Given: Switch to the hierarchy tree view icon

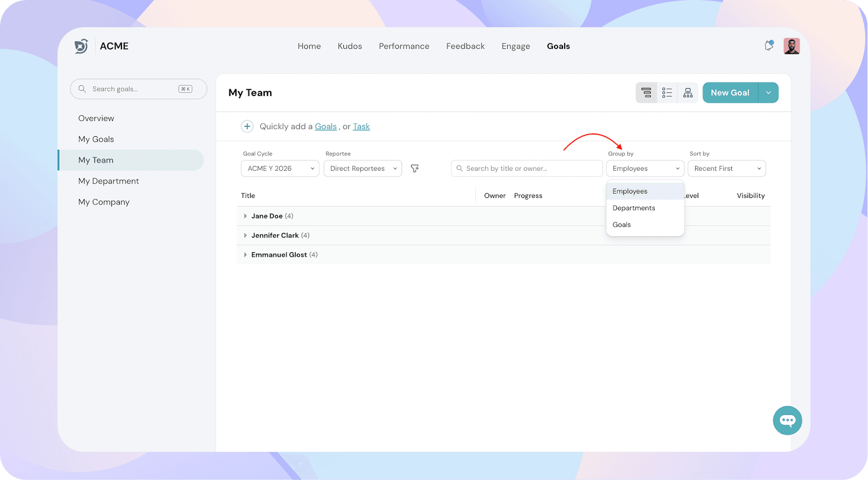Looking at the screenshot, I should tap(688, 93).
